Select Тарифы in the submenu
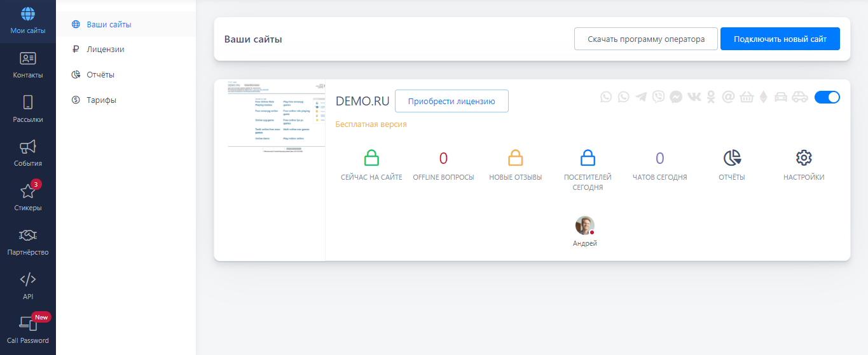This screenshot has width=868, height=355. 101,100
